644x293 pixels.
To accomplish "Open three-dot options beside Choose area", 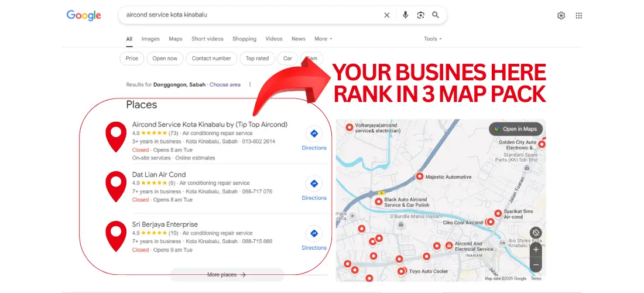I will tap(250, 84).
